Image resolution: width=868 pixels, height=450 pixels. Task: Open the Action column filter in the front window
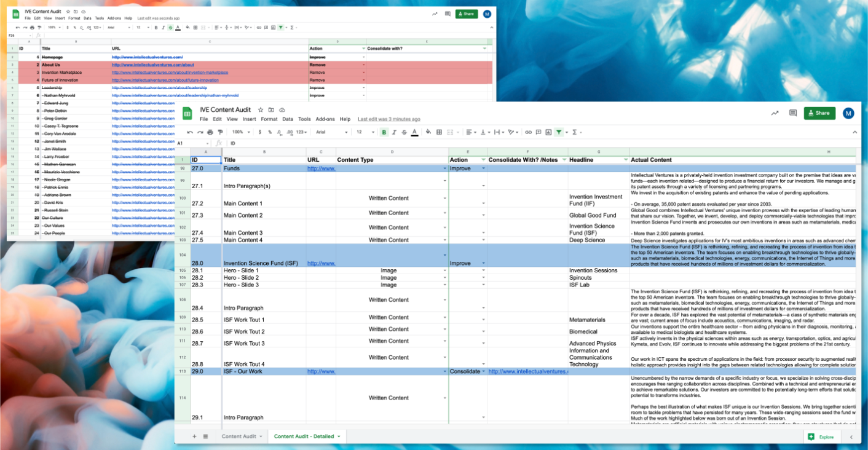483,160
